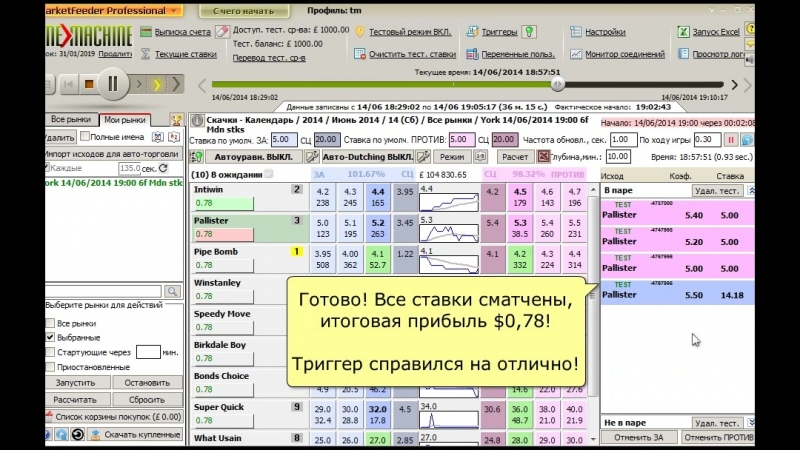The height and width of the screenshot is (450, 800).
Task: Select the fastest playback speed arrow
Action: click(176, 84)
